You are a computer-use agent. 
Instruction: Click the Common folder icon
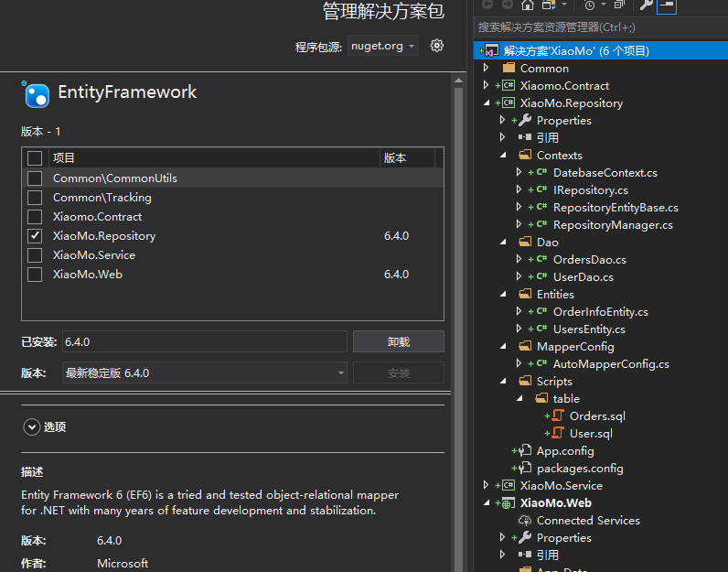click(509, 68)
